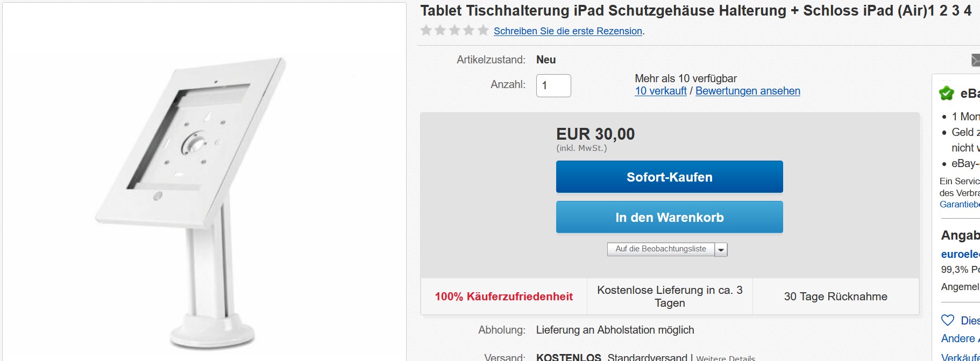Open the 10 verkauft link
The height and width of the screenshot is (361, 980).
pos(661,91)
